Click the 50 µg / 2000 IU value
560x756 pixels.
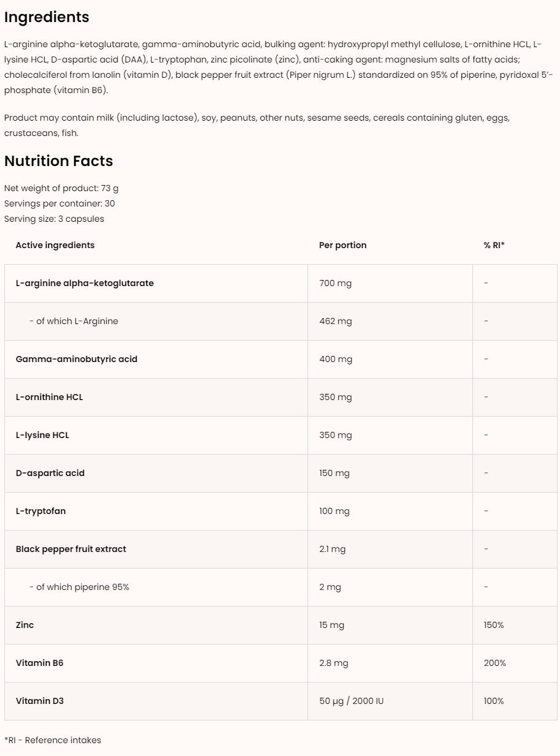click(351, 701)
